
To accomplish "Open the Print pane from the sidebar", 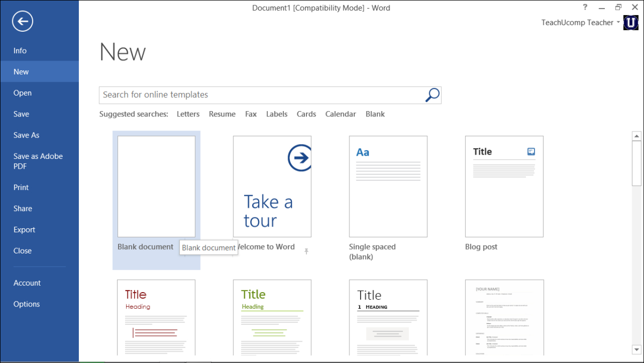I will (x=20, y=187).
